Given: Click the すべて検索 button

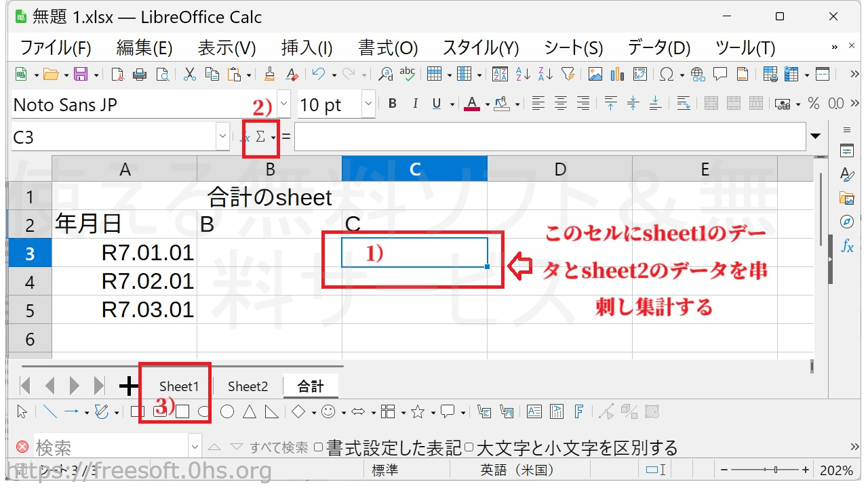Looking at the screenshot, I should coord(279,447).
